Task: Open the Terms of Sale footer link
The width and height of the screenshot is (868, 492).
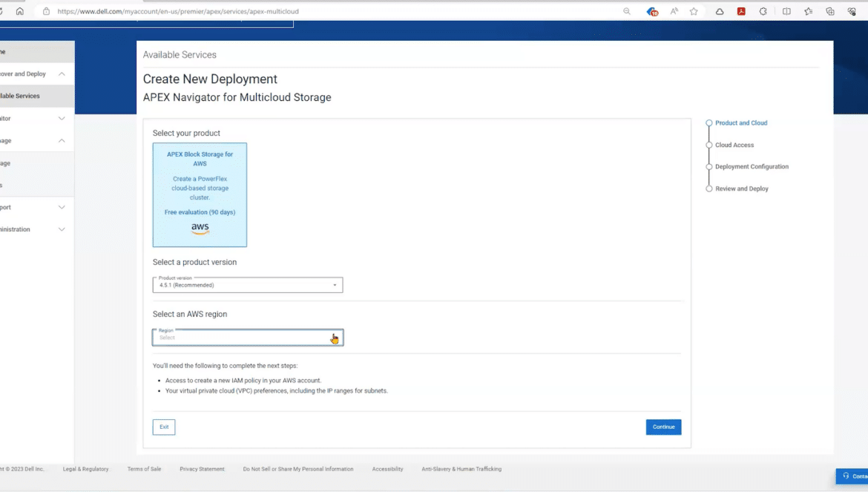Action: pos(144,469)
